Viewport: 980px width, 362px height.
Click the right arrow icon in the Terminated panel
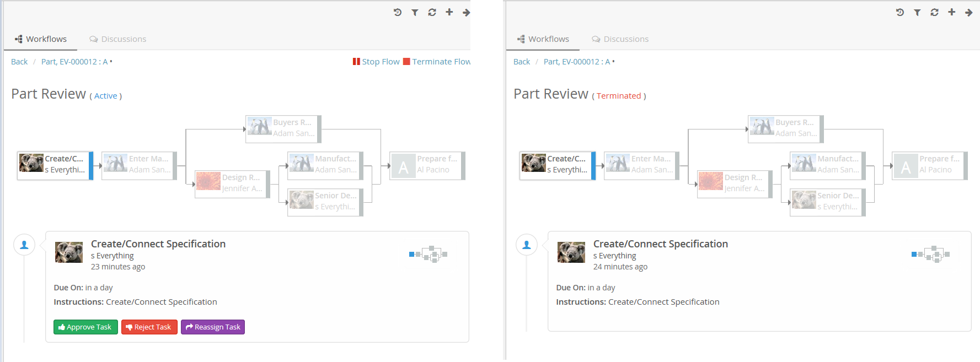coord(968,12)
